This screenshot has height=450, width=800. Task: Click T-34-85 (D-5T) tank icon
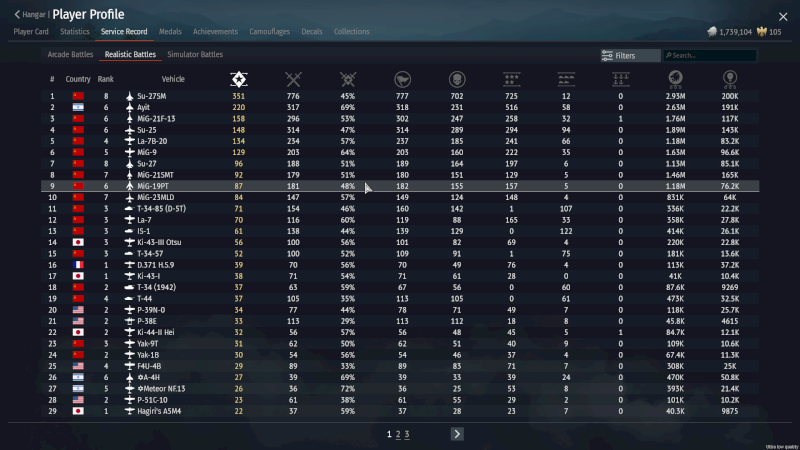coord(130,209)
